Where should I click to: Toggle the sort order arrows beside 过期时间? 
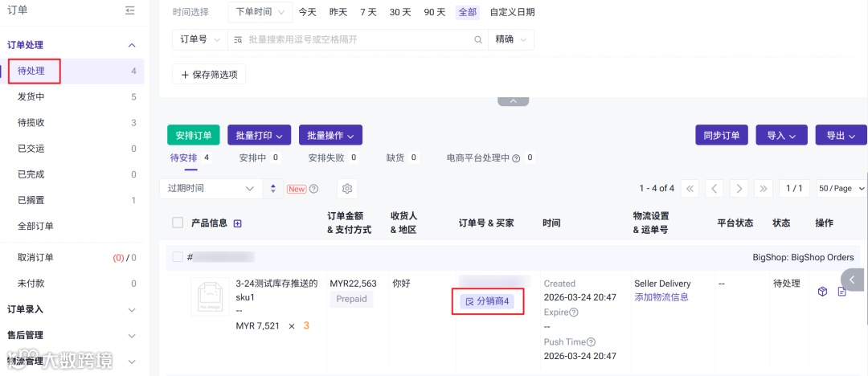click(x=273, y=189)
